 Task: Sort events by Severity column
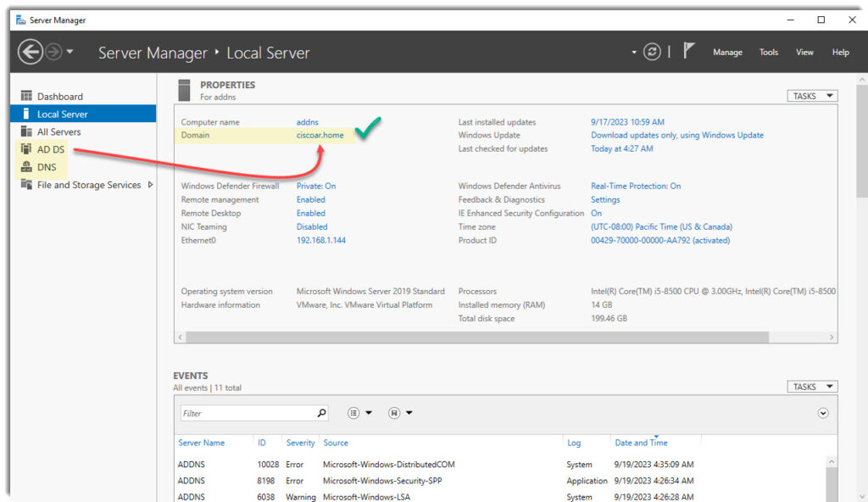[300, 443]
